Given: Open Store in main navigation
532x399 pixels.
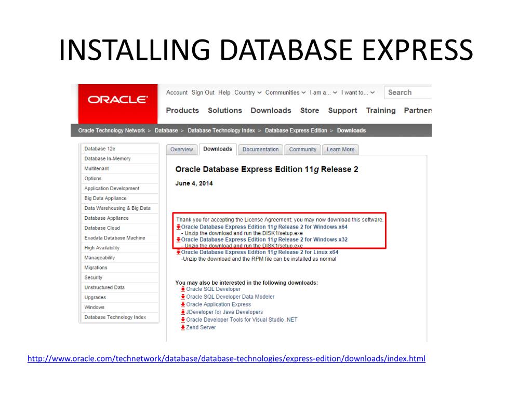Looking at the screenshot, I should click(310, 111).
